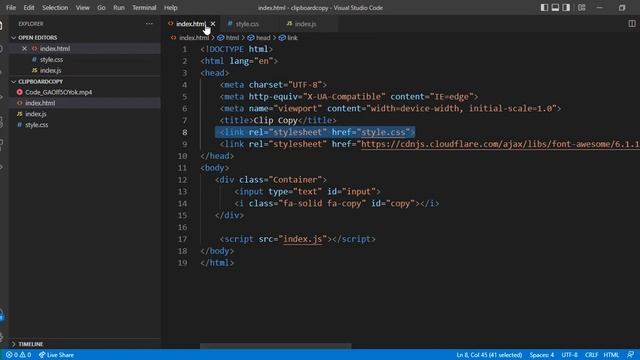Screen dimensions: 640x360
Task: Open the Terminal menu
Action: click(144, 7)
